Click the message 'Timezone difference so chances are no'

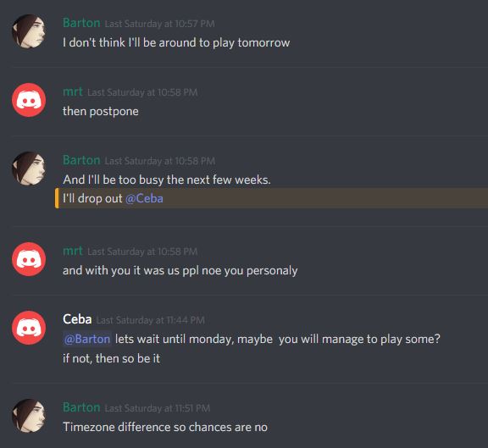point(165,427)
